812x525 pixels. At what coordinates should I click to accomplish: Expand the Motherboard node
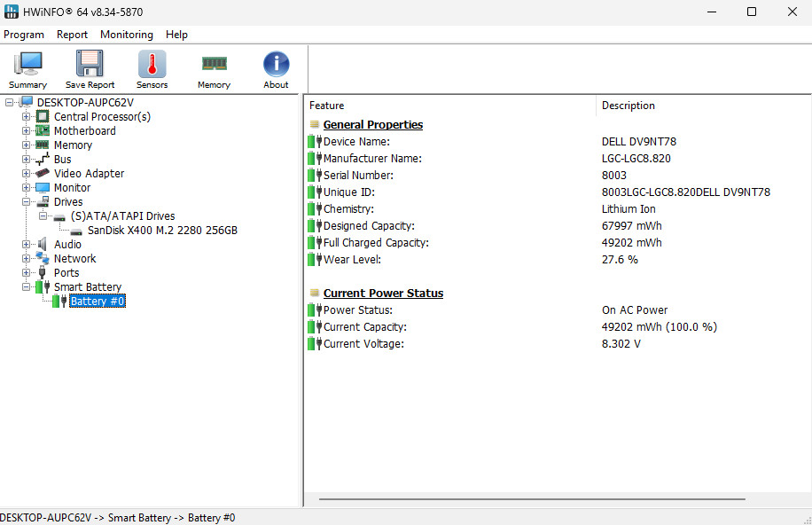pos(26,130)
